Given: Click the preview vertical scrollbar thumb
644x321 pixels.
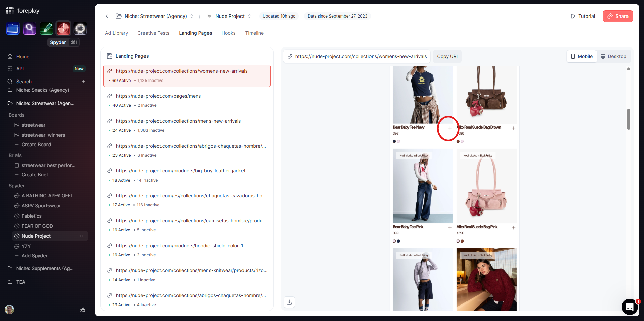Looking at the screenshot, I should pos(629,119).
